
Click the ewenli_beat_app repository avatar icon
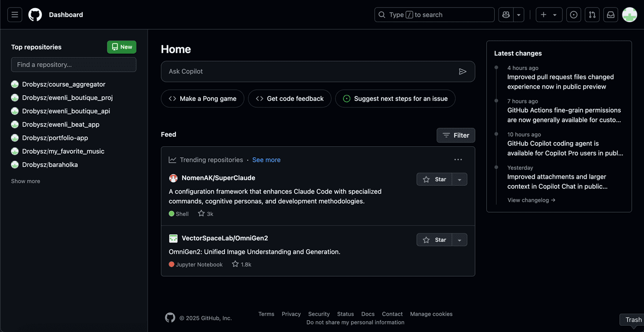coord(15,124)
